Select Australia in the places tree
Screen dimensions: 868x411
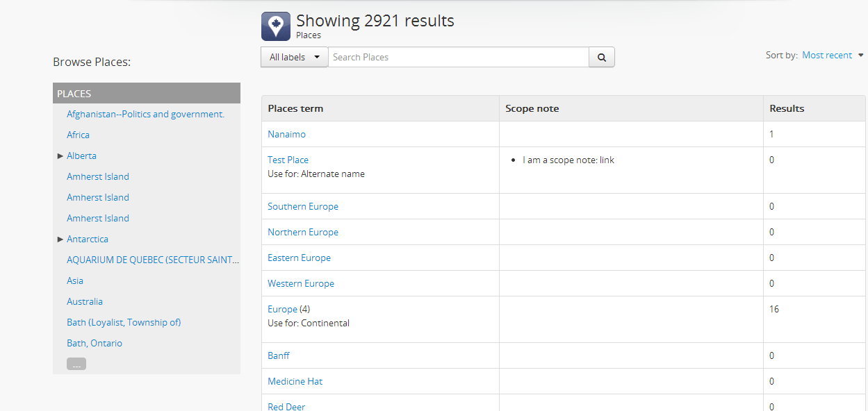(85, 301)
